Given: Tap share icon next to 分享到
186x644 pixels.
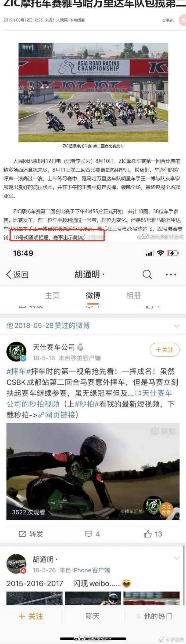Looking at the screenshot, I should (x=183, y=20).
